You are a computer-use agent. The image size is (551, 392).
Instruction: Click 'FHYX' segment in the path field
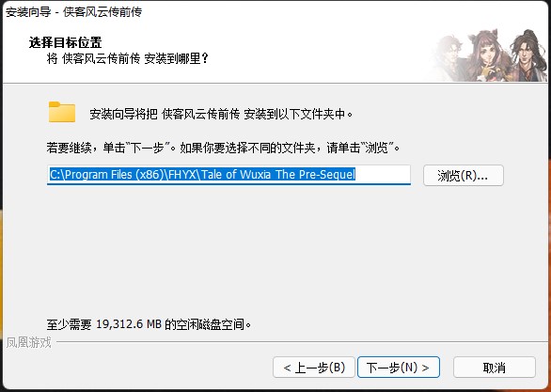coord(182,175)
